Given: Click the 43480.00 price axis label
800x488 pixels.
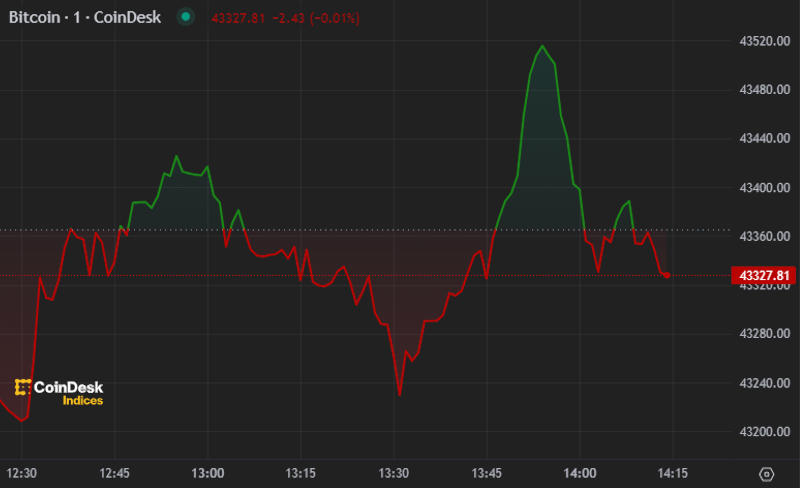Looking at the screenshot, I should (764, 90).
